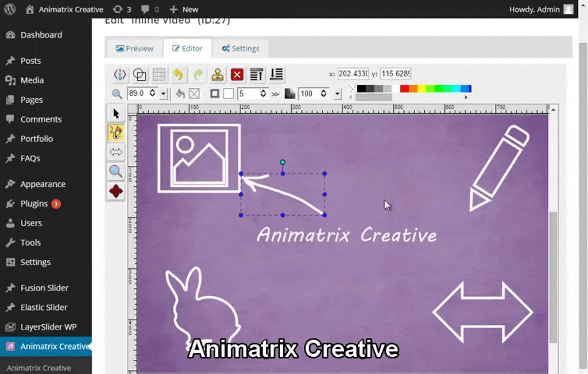588x374 pixels.
Task: Choose the magnifier zoom tool in sidebar
Action: click(116, 171)
